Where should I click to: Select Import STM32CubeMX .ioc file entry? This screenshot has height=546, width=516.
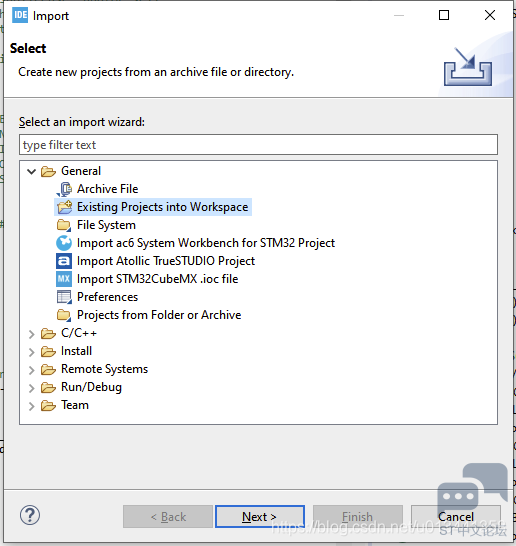[157, 279]
